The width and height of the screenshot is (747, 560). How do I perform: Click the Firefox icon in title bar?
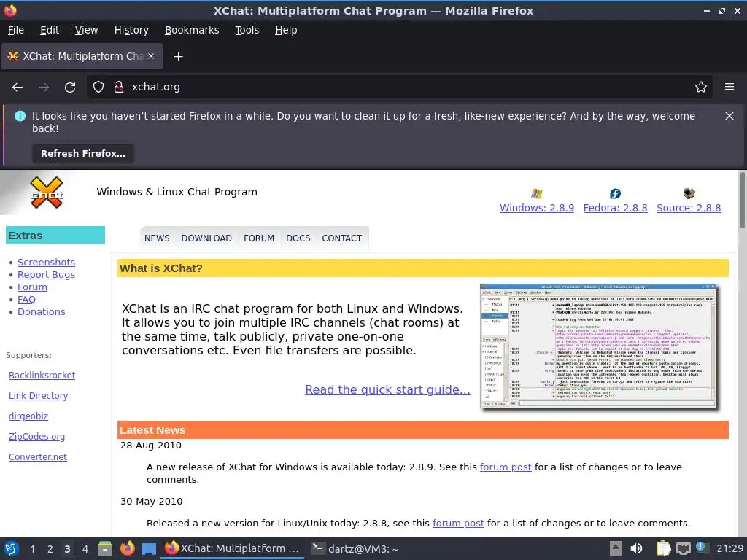pos(10,10)
